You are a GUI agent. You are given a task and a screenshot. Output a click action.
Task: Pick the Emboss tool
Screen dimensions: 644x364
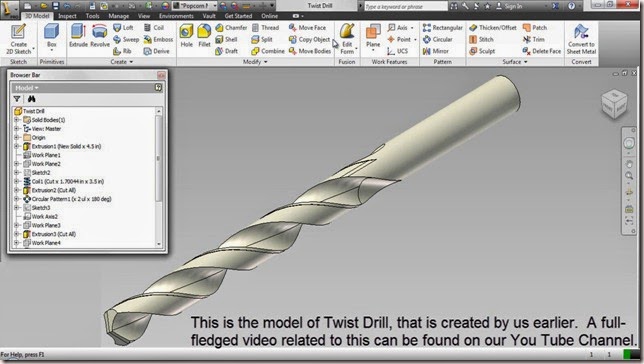point(159,39)
